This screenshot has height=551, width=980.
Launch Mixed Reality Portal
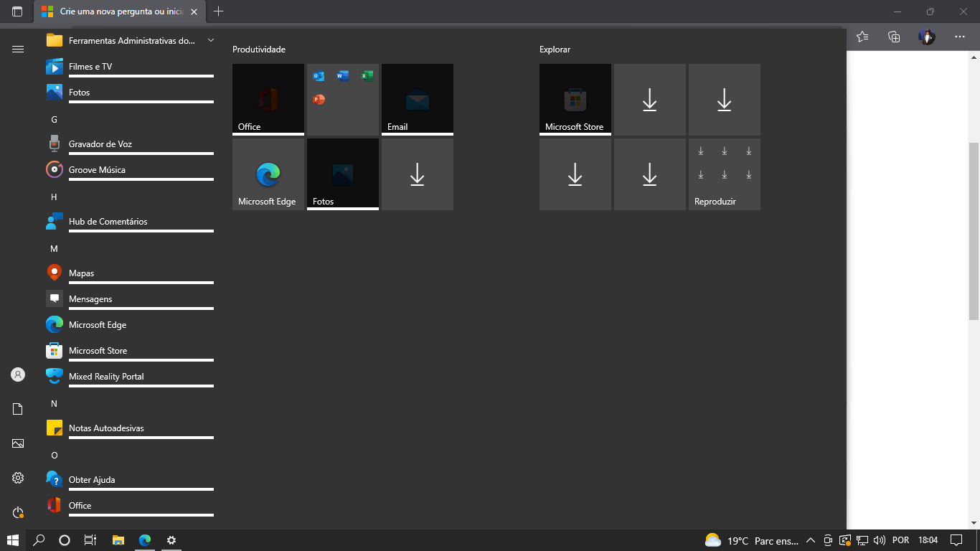(129, 377)
